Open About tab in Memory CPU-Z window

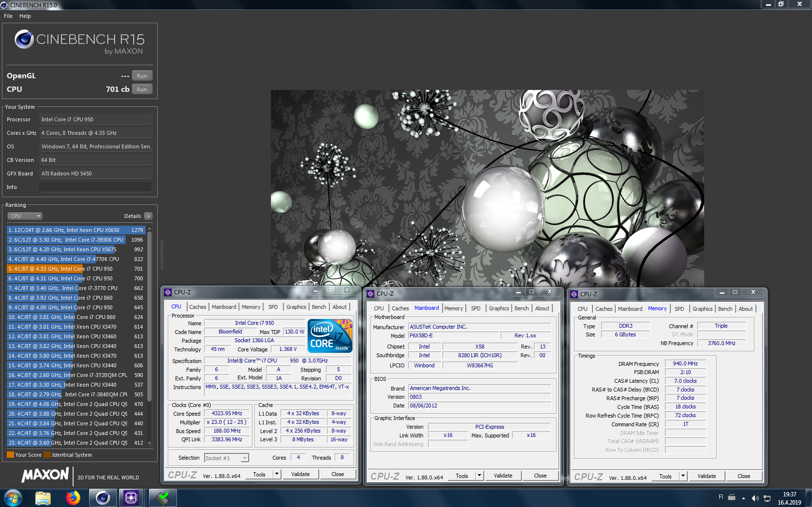point(746,309)
